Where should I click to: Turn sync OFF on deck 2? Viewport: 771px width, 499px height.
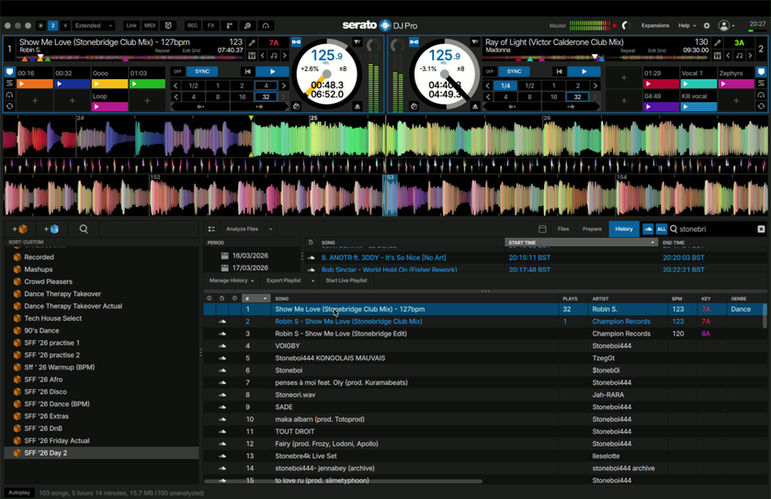[x=489, y=72]
